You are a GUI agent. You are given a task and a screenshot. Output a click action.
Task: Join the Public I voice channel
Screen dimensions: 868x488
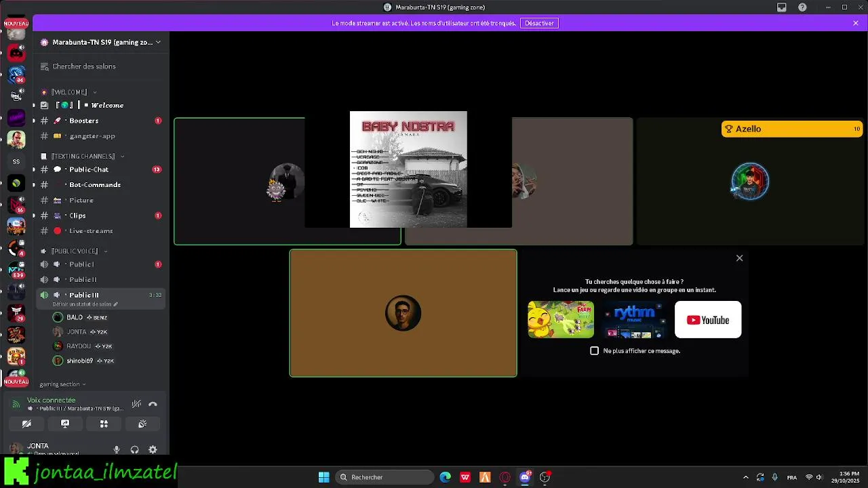coord(100,264)
